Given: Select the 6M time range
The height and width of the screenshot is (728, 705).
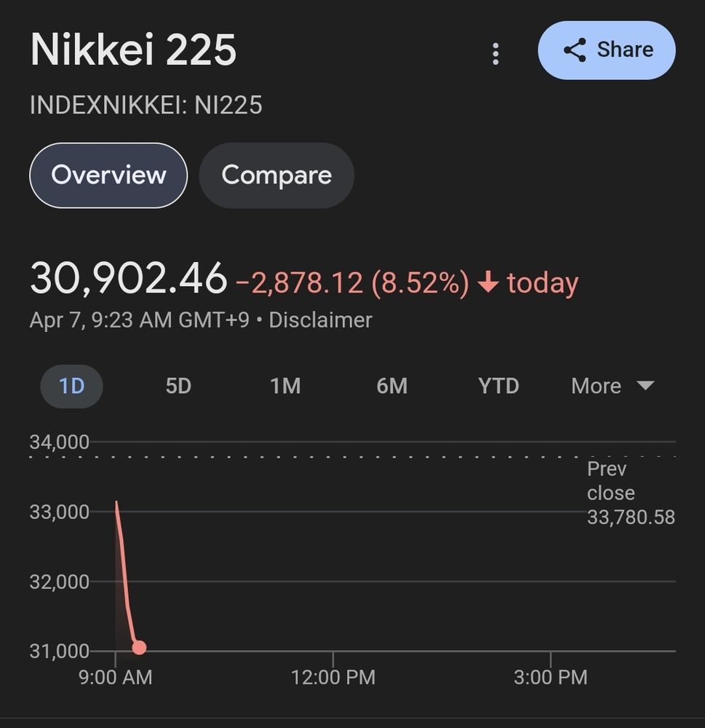Looking at the screenshot, I should [x=391, y=386].
